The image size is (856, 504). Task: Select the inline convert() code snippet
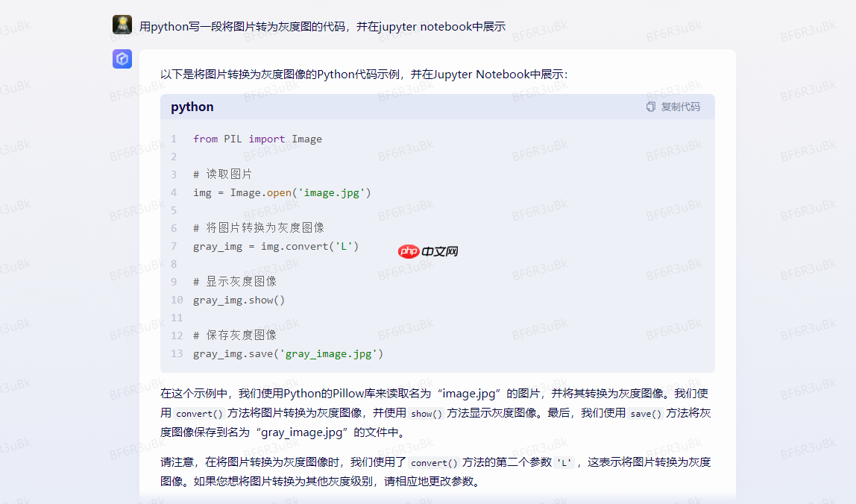click(199, 413)
